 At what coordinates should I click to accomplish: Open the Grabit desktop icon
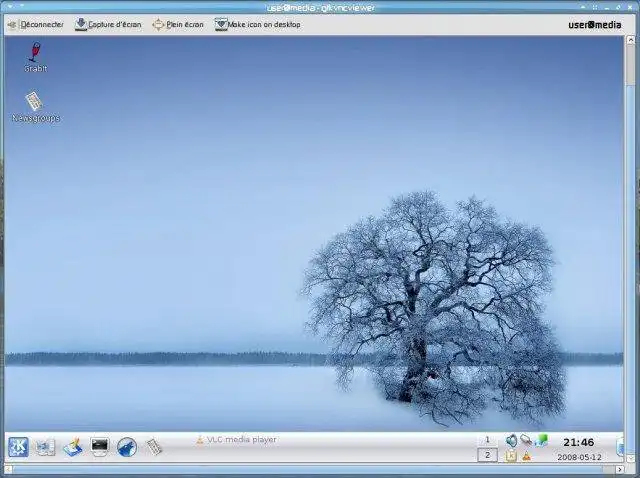pos(36,57)
